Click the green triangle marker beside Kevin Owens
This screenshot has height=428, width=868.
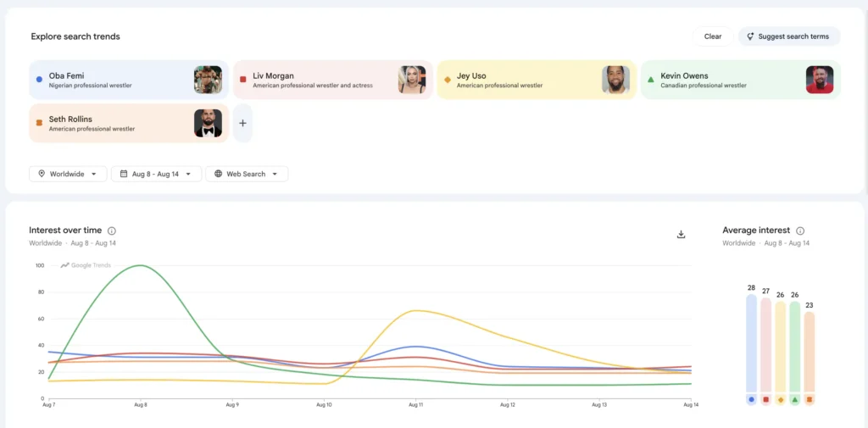pyautogui.click(x=651, y=80)
